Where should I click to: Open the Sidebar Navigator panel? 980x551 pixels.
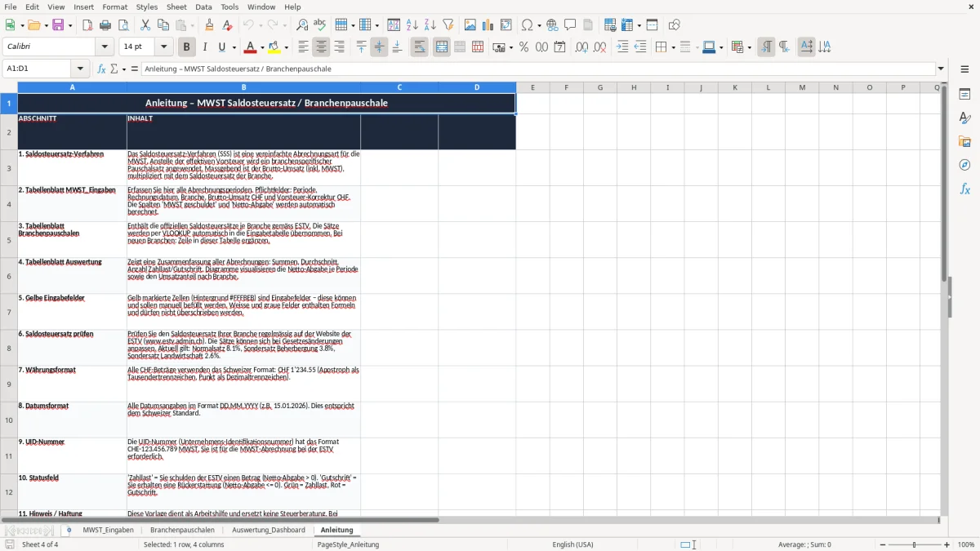[964, 165]
